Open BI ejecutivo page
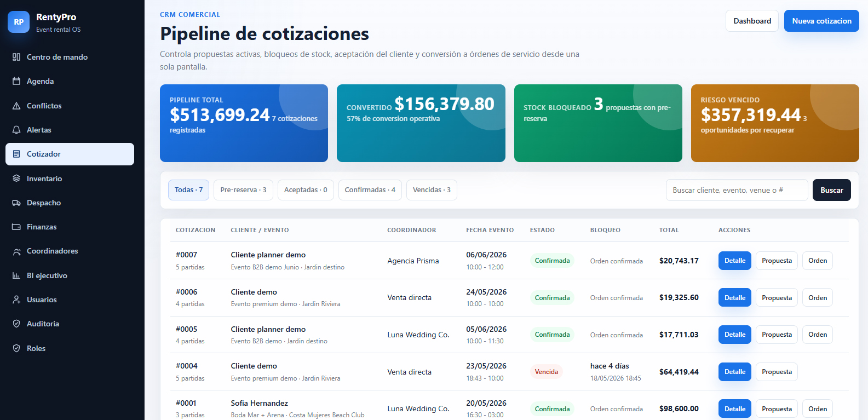Viewport: 868px width, 420px height. click(x=70, y=275)
